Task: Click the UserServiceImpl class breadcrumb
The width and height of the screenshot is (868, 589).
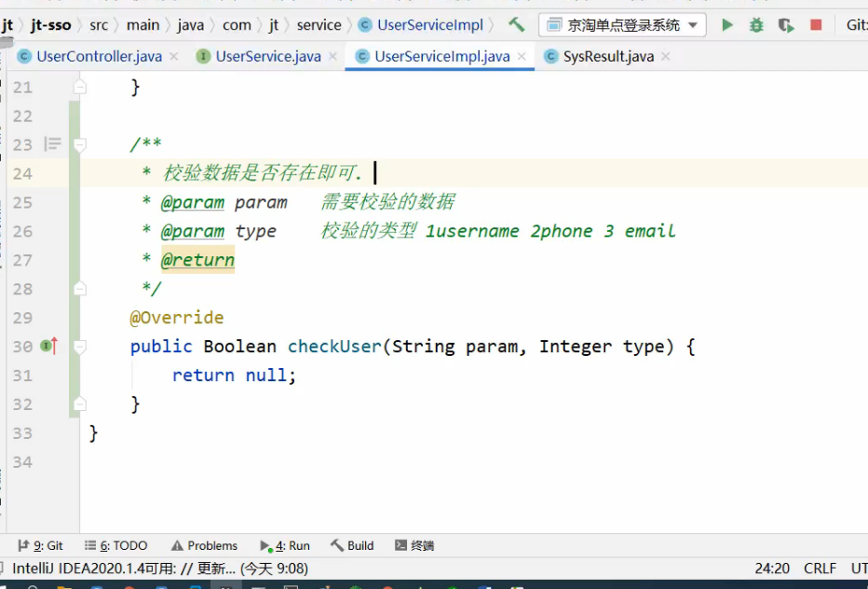Action: pyautogui.click(x=421, y=25)
